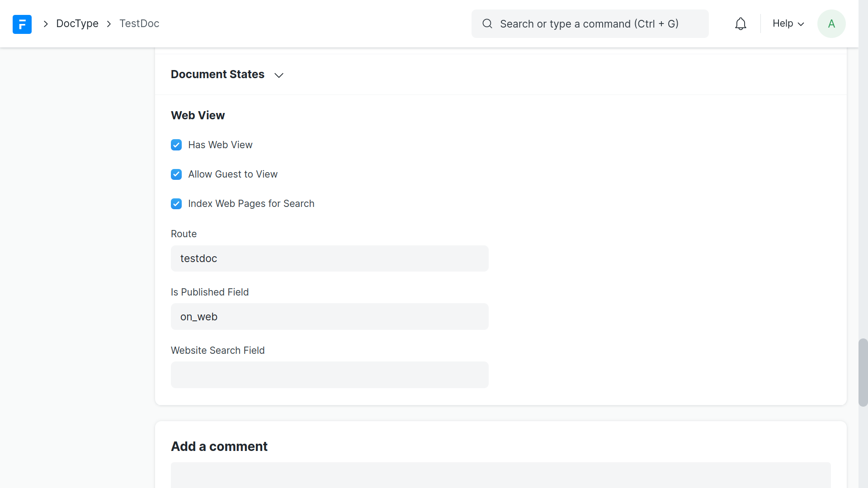Click into the Route field
Viewport: 868px width, 488px height.
point(330,258)
